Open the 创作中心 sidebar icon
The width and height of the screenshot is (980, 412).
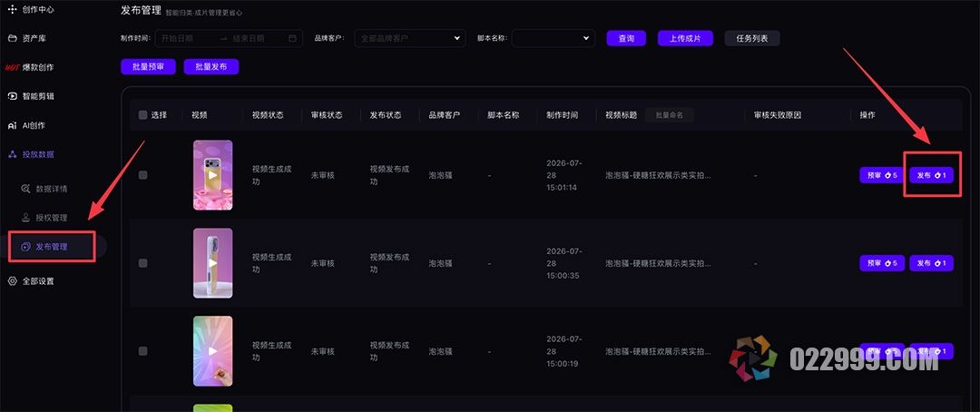[x=13, y=9]
